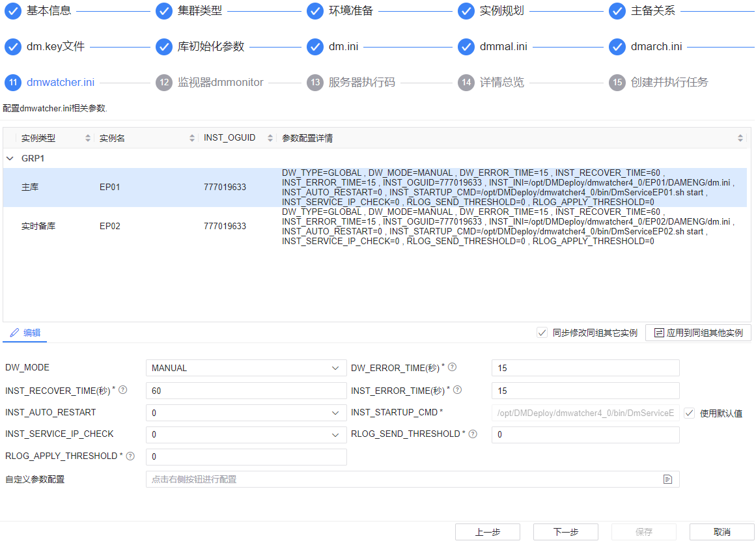Go to 监视器dmmonitor step label
The image size is (756, 543).
220,83
